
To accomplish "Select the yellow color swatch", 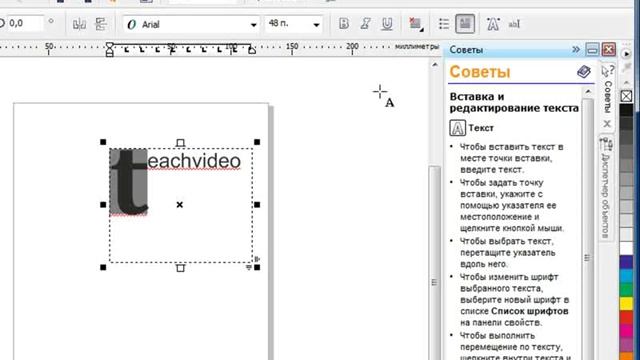I will point(627,303).
